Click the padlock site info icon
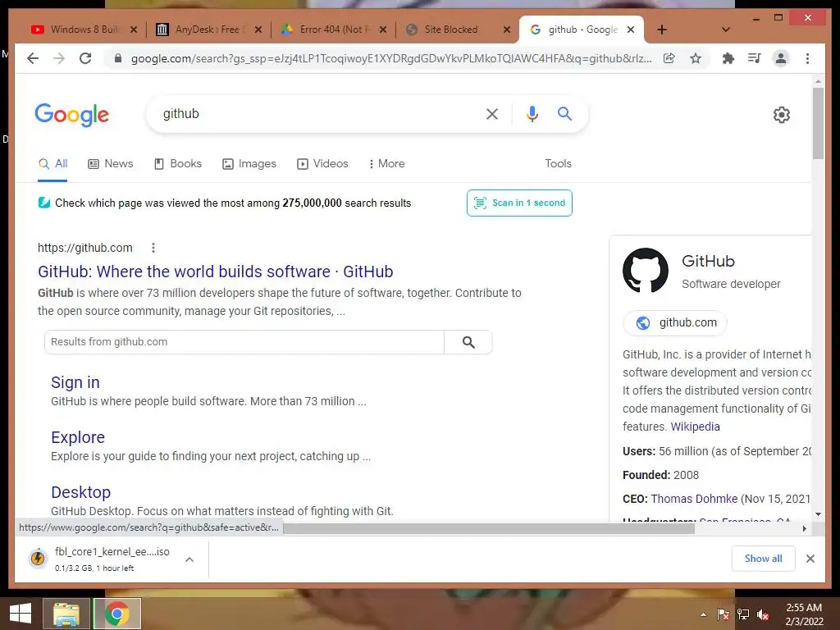 pyautogui.click(x=118, y=58)
